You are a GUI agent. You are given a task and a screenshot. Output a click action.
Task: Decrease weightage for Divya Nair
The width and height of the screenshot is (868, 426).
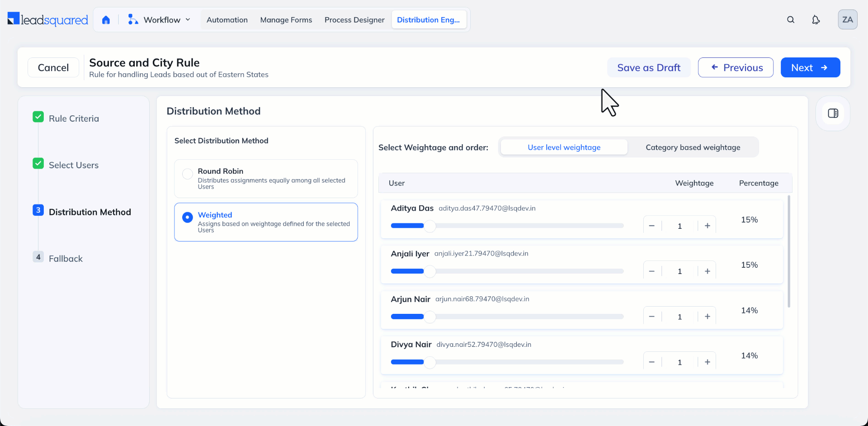(652, 362)
